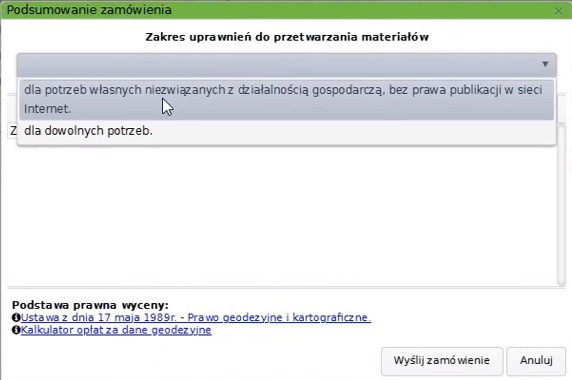The width and height of the screenshot is (572, 380).
Task: Click the 'Podstawa prawna wyceny:' label
Action: [90, 305]
